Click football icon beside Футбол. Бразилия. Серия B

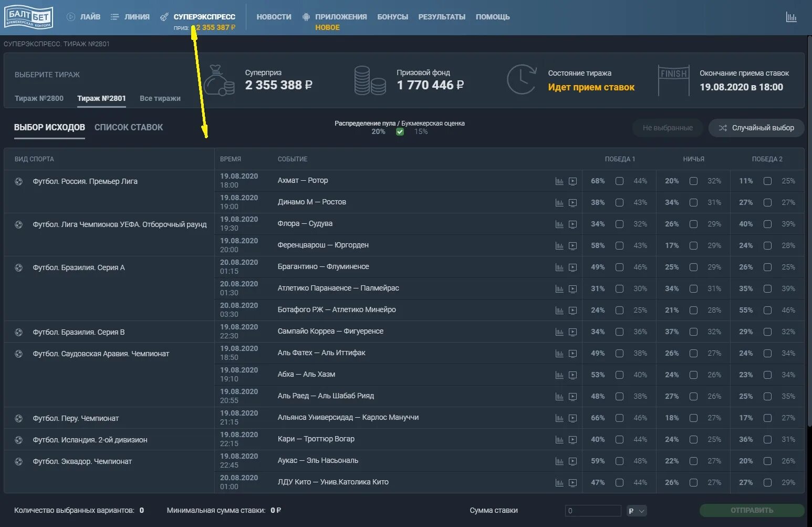(19, 332)
